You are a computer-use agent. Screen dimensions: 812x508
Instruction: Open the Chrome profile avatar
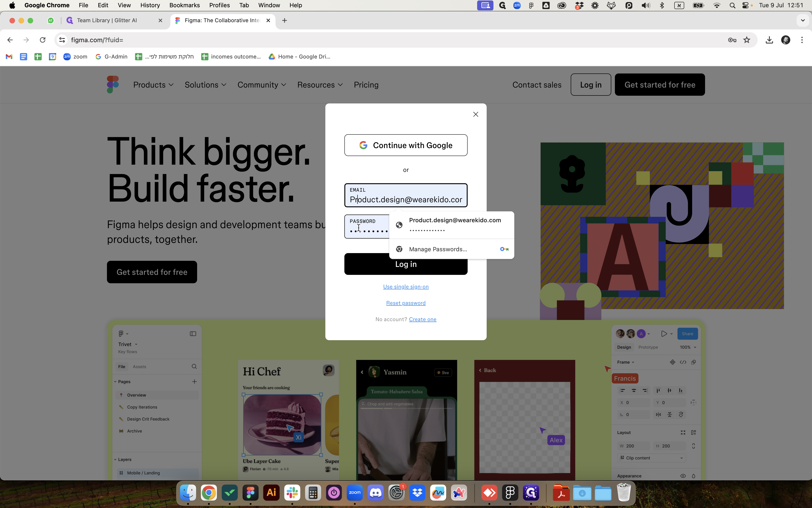coord(785,40)
